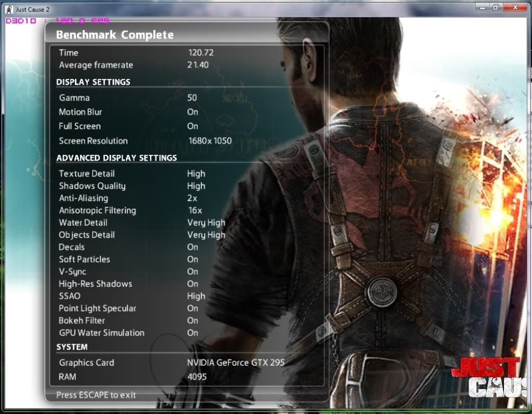532x414 pixels.
Task: Click the 'Press ESCAPE to exit' prompt
Action: [96, 395]
